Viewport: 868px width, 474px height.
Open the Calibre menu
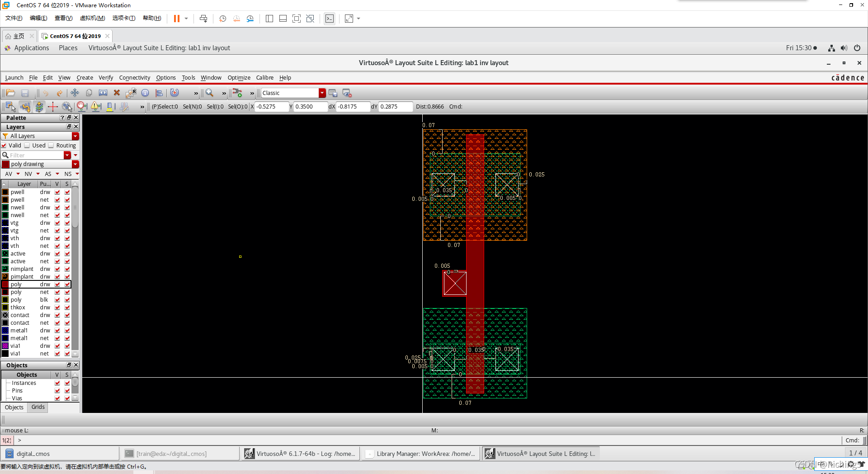click(264, 78)
